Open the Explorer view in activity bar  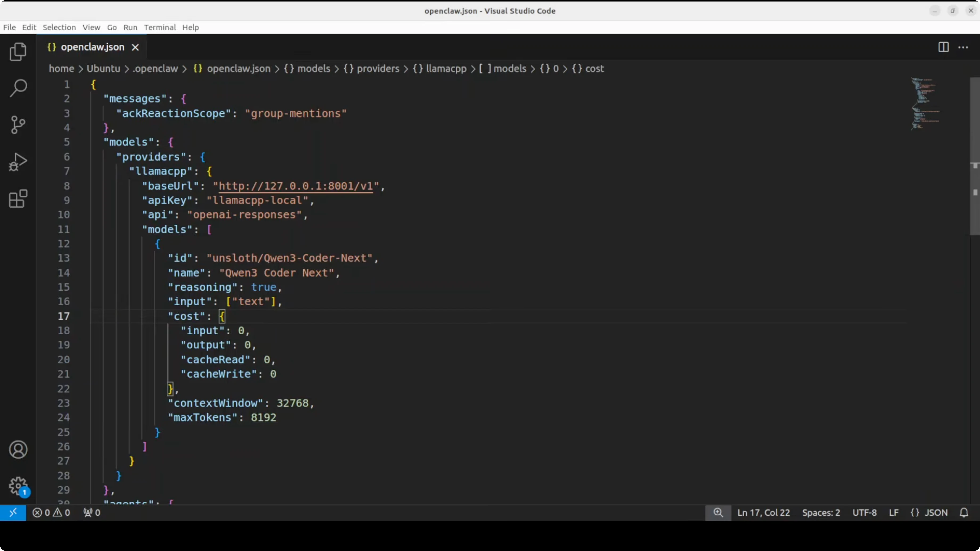[18, 52]
